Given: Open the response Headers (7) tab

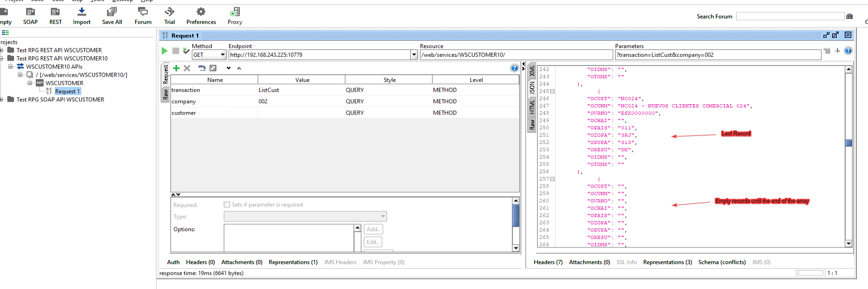Looking at the screenshot, I should (548, 262).
